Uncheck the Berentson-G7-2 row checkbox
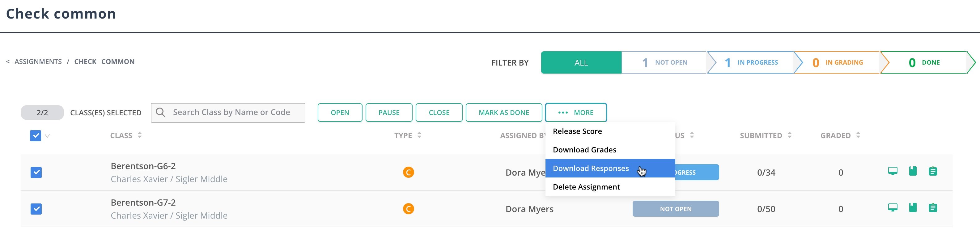Screen dimensions: 980x239 coord(36,209)
